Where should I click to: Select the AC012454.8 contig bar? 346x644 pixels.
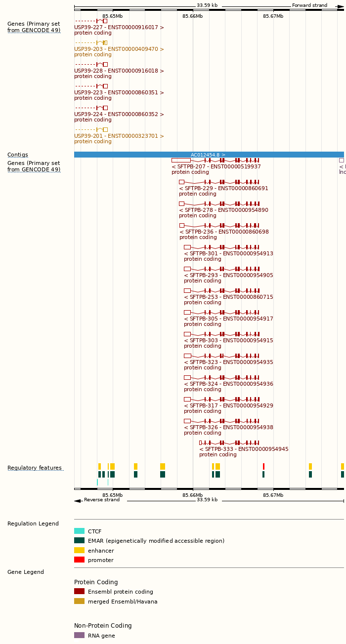209,155
